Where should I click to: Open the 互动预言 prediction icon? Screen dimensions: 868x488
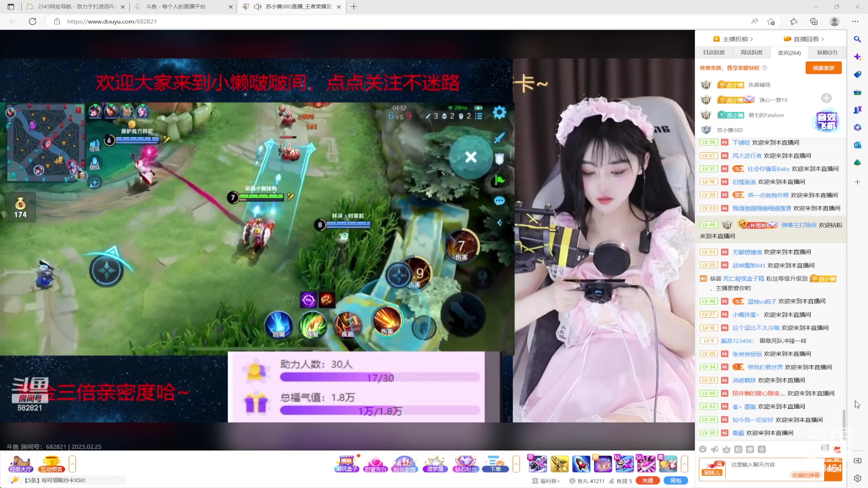click(51, 464)
